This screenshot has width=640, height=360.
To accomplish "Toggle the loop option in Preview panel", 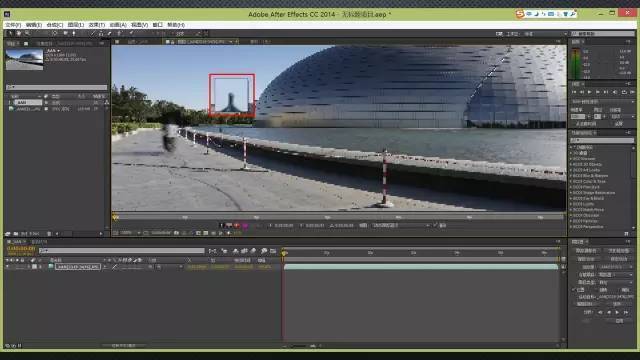I will tap(624, 92).
